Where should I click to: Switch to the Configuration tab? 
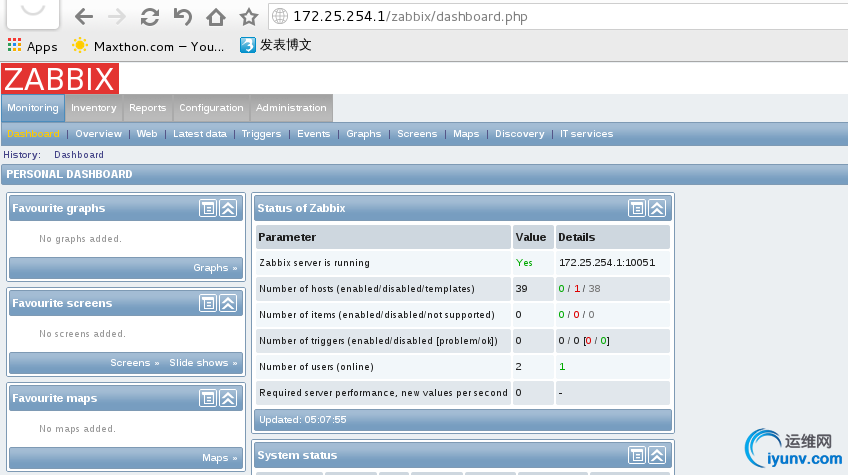[211, 108]
